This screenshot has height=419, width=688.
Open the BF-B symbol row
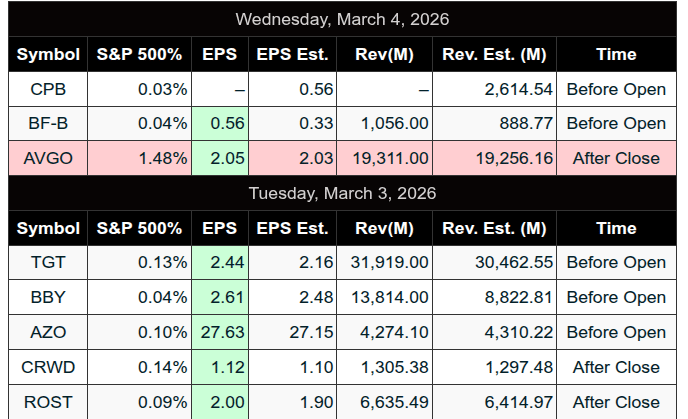tap(48, 124)
